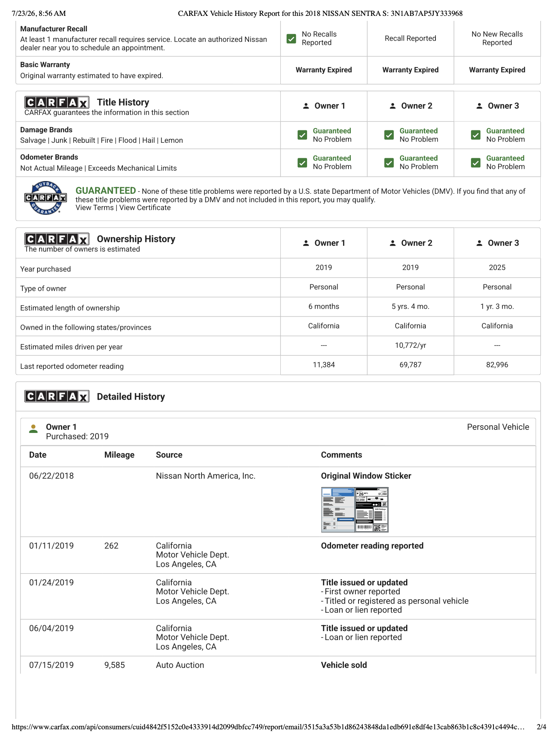Click the Owner 2 person icon in Ownership History
This screenshot has height=739, width=560.
click(x=393, y=243)
